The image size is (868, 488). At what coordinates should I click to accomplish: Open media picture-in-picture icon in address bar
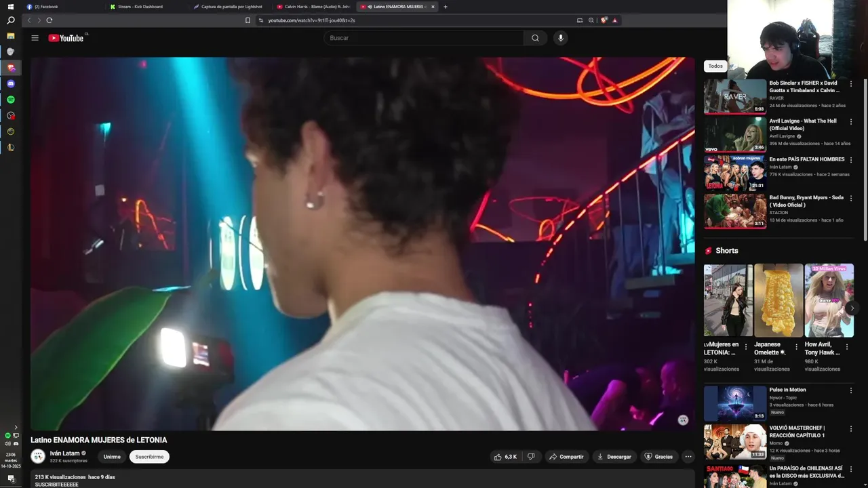pos(579,20)
